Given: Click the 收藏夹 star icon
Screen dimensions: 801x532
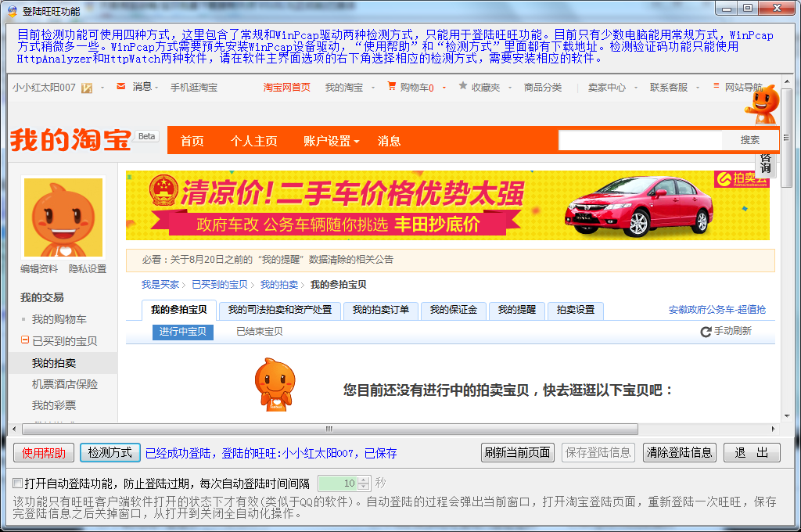Looking at the screenshot, I should point(463,86).
